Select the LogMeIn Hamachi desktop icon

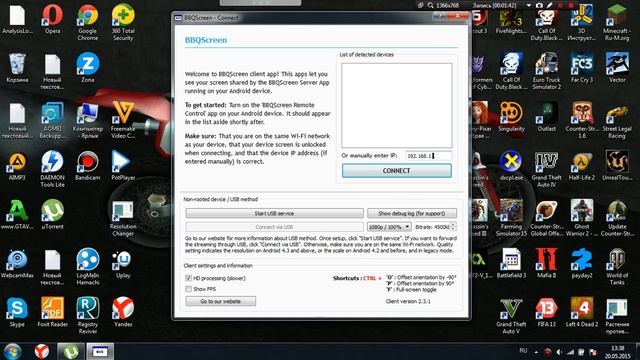coord(88,267)
